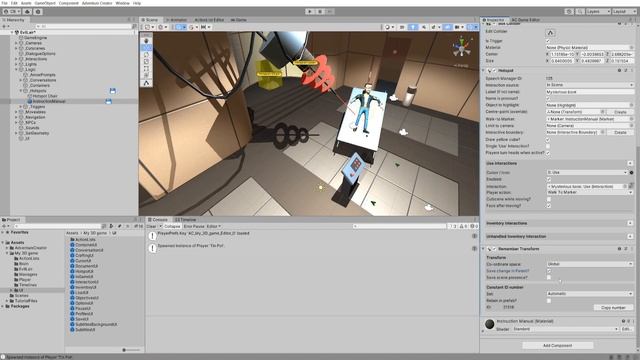This screenshot has height=360, width=640.
Task: Open the Adventure Creator menu
Action: click(97, 3)
